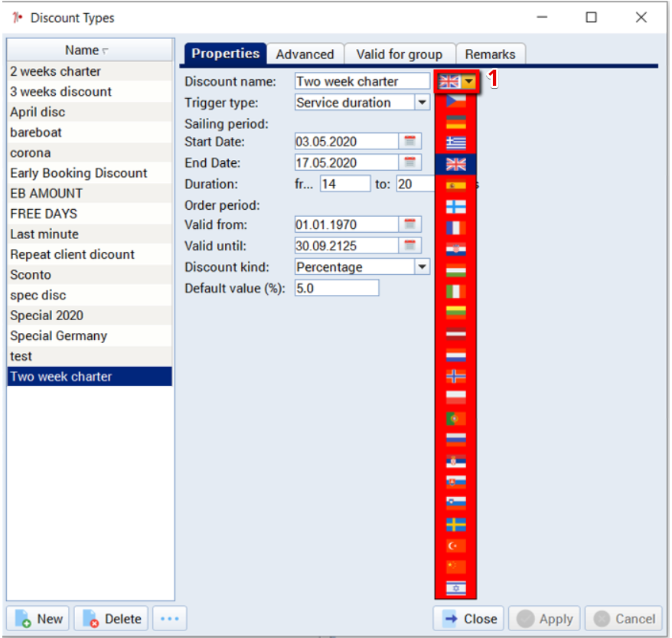Select the Portuguese flag language option
Screen dimensions: 672x638
click(x=455, y=418)
